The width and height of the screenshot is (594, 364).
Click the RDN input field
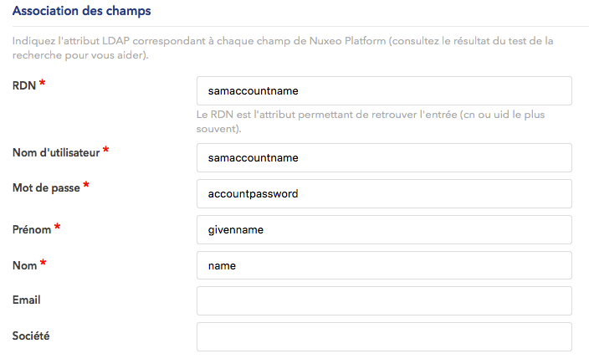(x=384, y=90)
